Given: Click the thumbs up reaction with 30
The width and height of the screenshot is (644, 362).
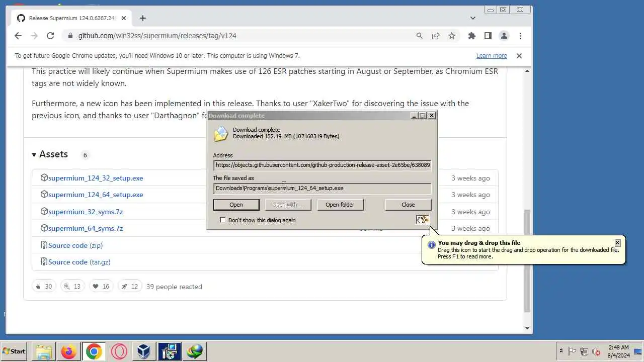Looking at the screenshot, I should click(44, 287).
